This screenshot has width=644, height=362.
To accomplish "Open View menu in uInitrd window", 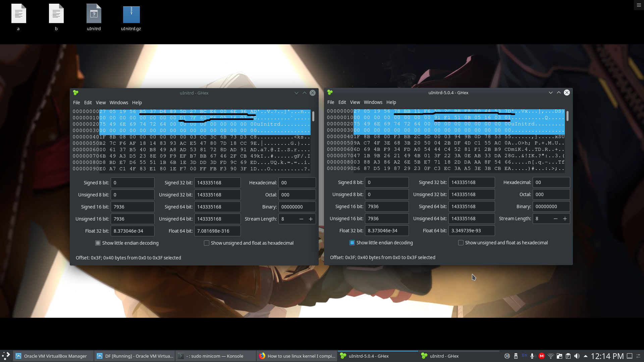I will pos(101,103).
